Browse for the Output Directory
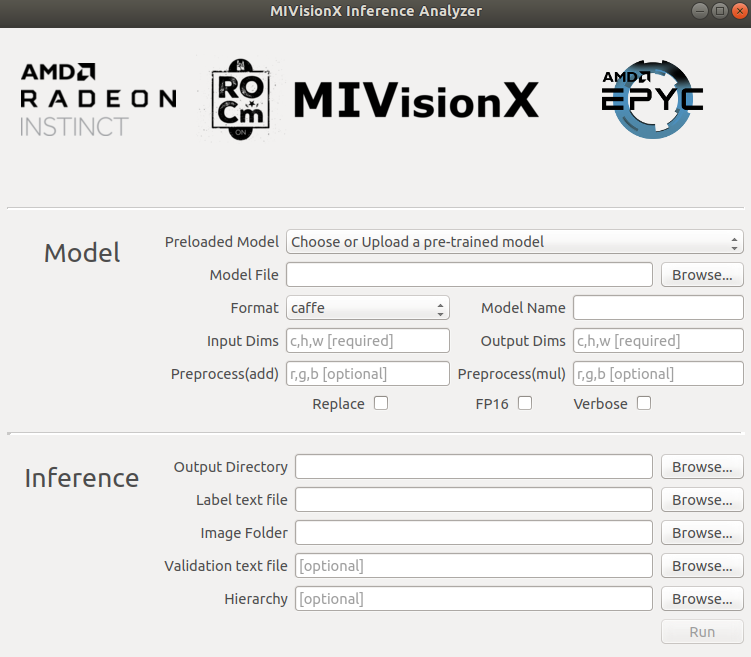The width and height of the screenshot is (751, 657). [x=702, y=467]
